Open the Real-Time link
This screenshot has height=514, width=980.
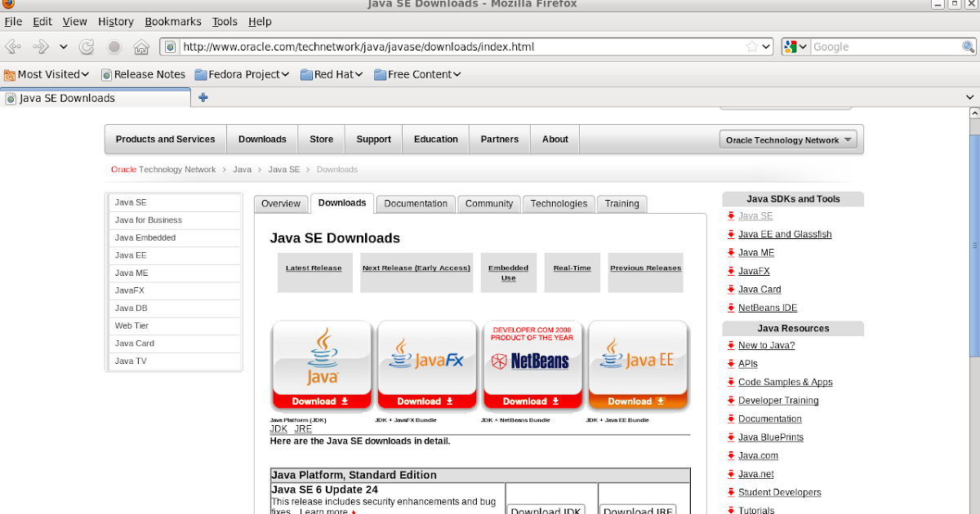point(572,268)
